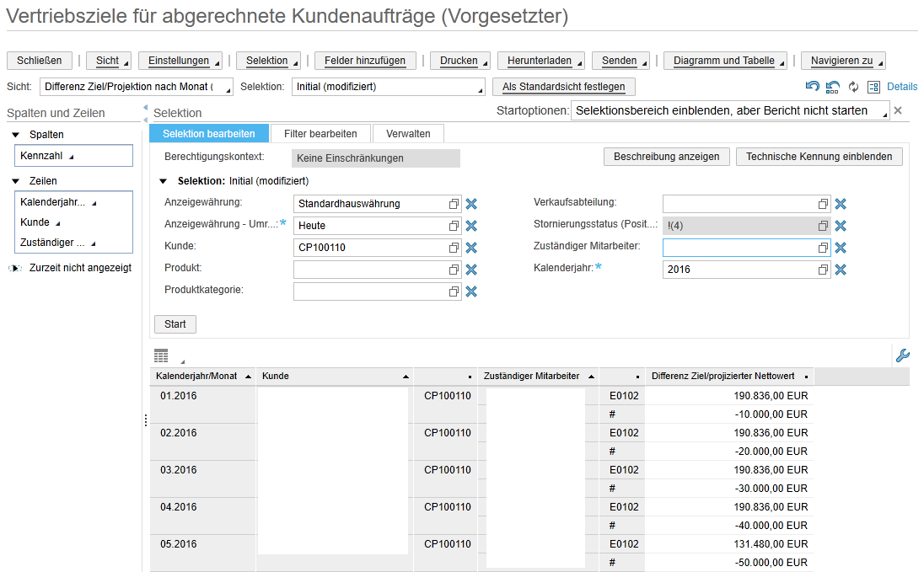This screenshot has width=924, height=572.
Task: Open value help for Zuständiger Mitarbeiter
Action: (x=823, y=248)
